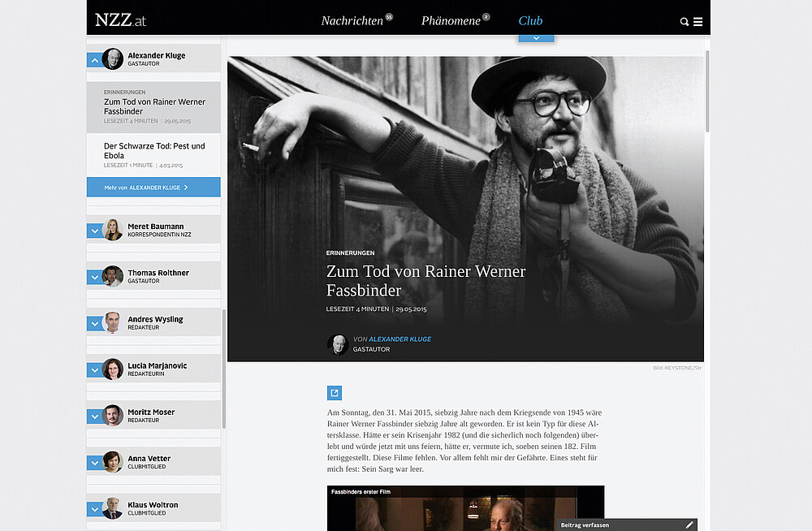Expand the Anna Vetter author section
This screenshot has height=531, width=812.
point(94,463)
